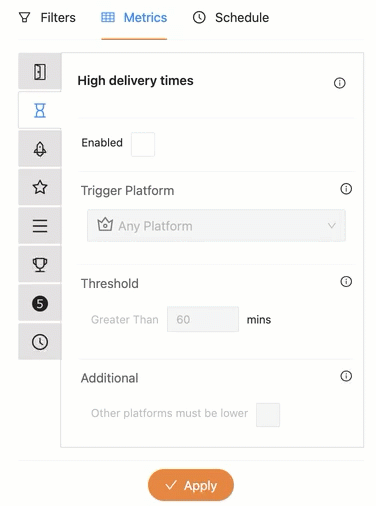
Task: Click chevron arrow of Trigger Platform select
Action: pyautogui.click(x=331, y=226)
